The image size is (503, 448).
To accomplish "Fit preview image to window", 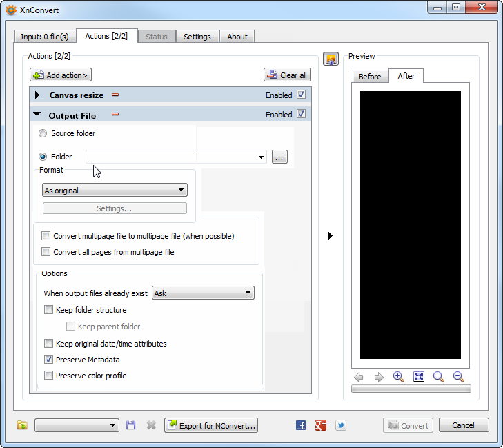I will [419, 377].
